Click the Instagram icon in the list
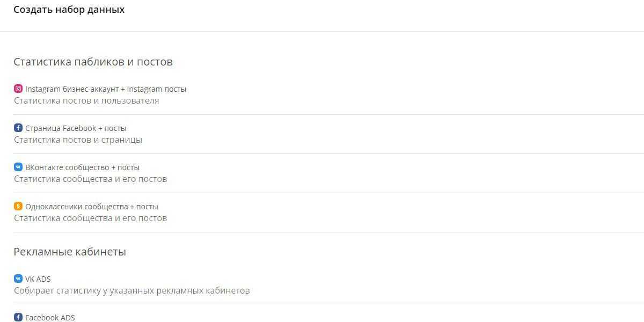Image resolution: width=644 pixels, height=322 pixels. [18, 89]
